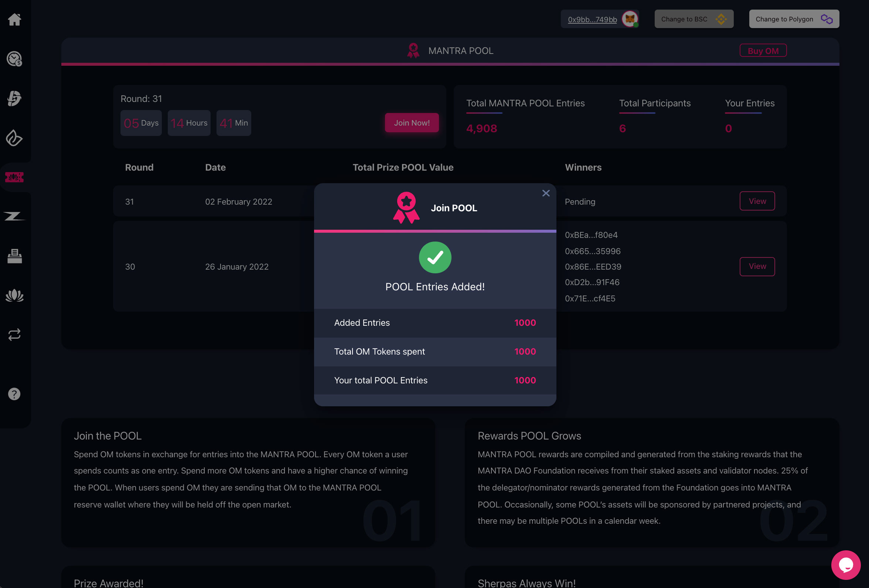Click the Join POOL rosette icon
Image resolution: width=869 pixels, height=588 pixels.
pyautogui.click(x=406, y=208)
